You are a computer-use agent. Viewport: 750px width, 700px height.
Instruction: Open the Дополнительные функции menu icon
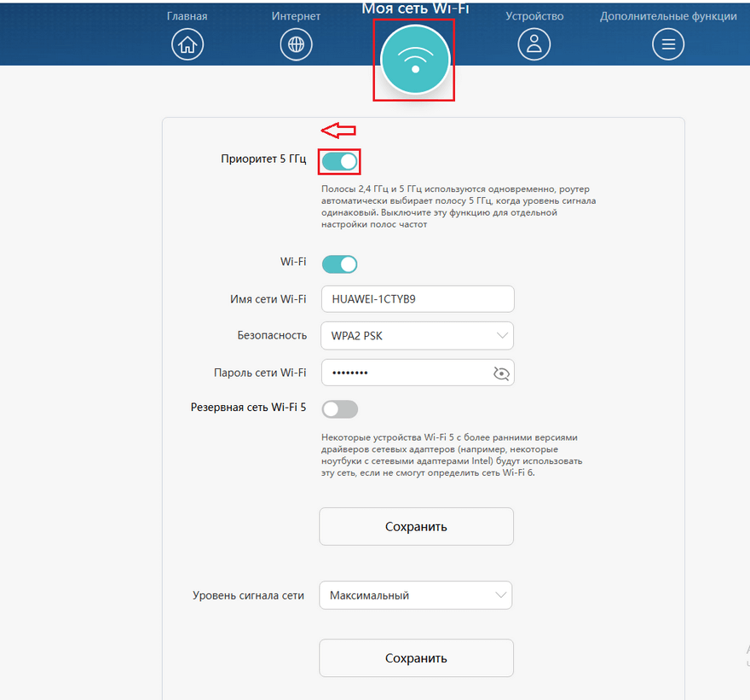point(668,44)
